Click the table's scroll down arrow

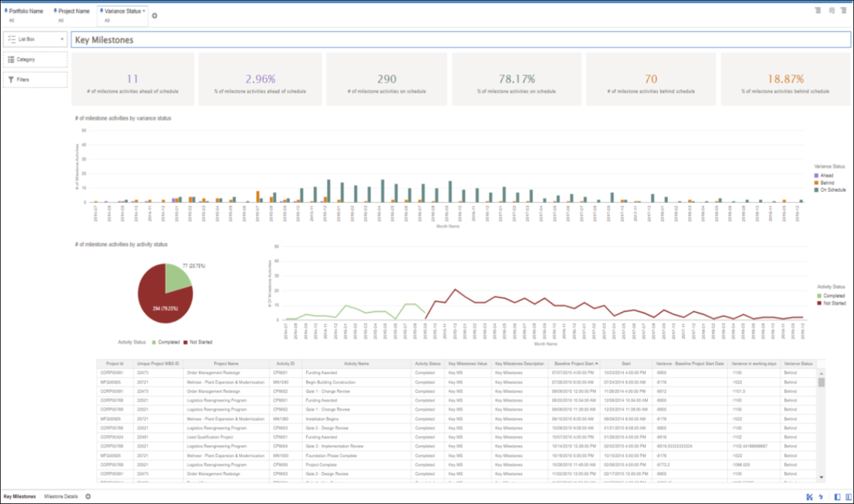(x=822, y=477)
